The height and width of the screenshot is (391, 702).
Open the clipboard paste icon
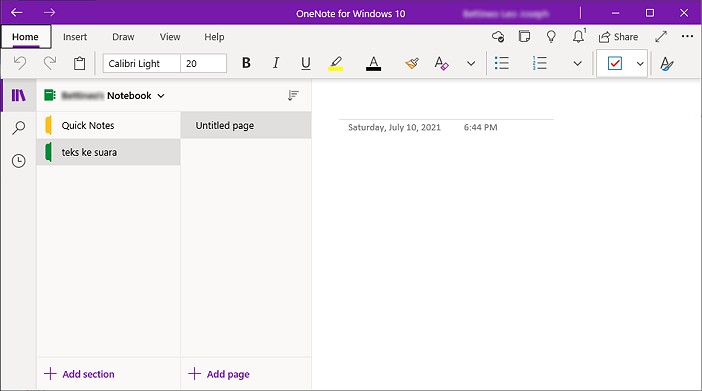pyautogui.click(x=80, y=63)
